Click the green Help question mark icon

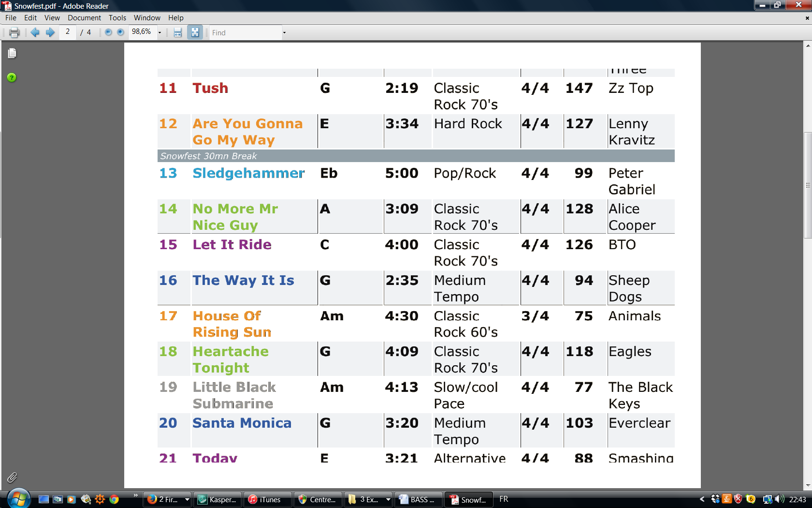[12, 77]
